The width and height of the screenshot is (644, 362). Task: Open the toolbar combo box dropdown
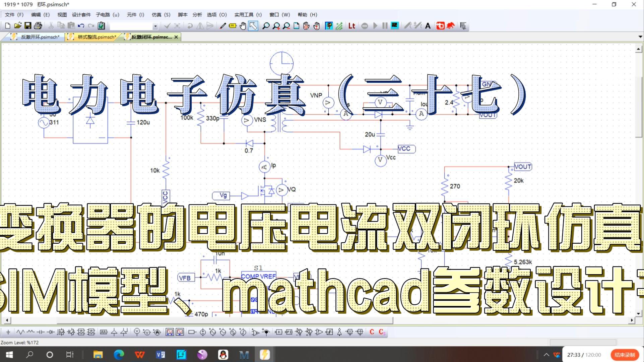click(x=155, y=26)
